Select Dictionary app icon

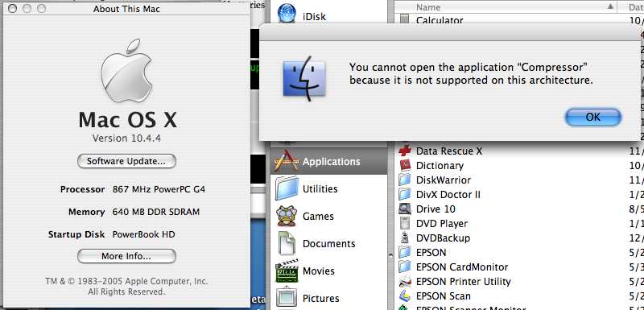tap(405, 166)
